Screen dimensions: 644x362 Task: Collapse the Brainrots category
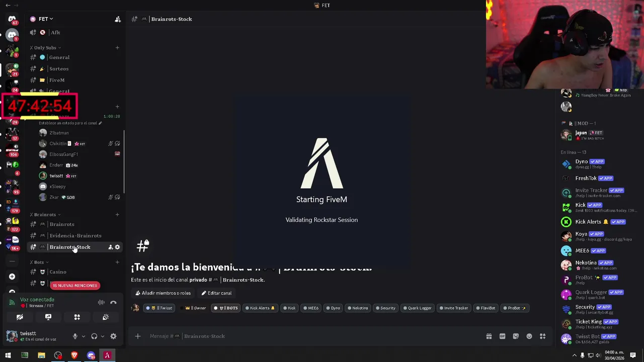[x=45, y=215]
